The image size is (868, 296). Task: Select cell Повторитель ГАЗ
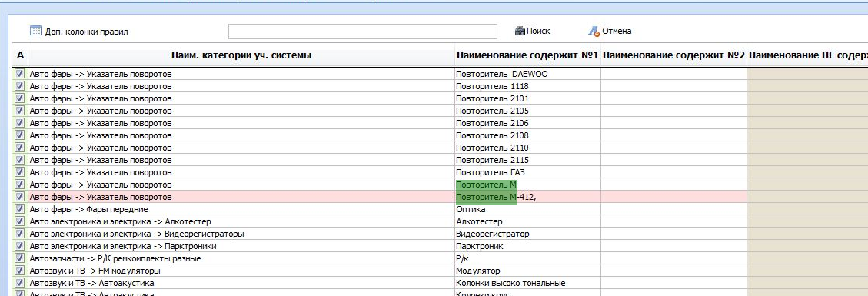[x=527, y=172]
